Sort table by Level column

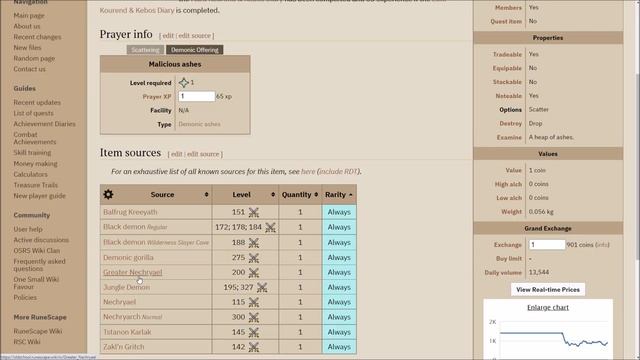pyautogui.click(x=273, y=195)
